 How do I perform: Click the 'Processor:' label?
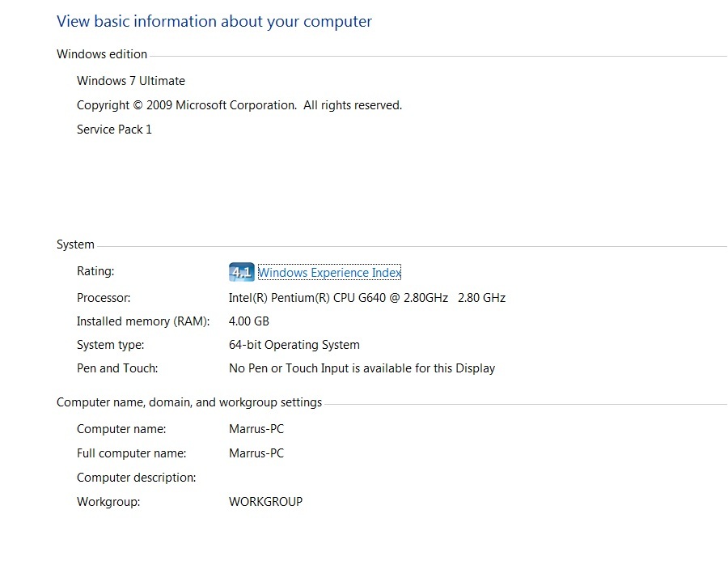point(104,298)
